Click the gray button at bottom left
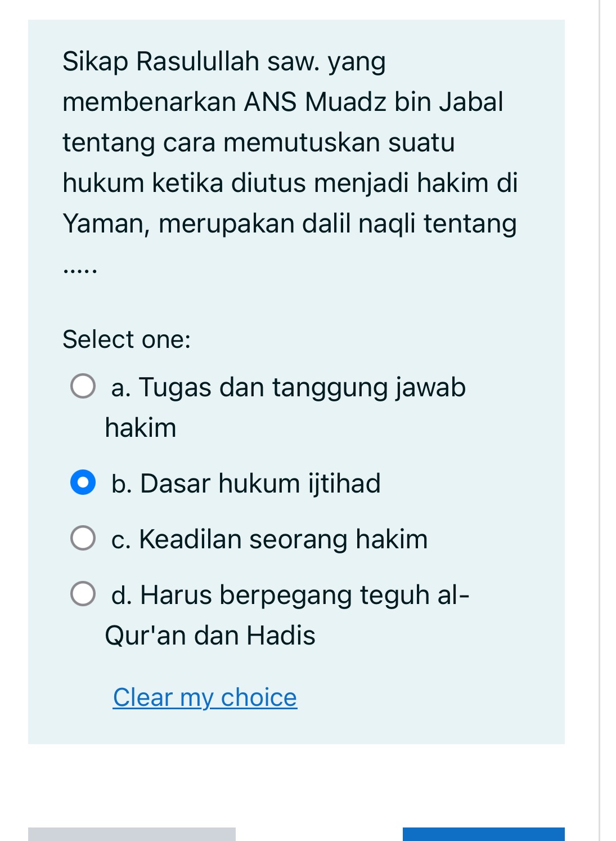This screenshot has height=841, width=616. [x=132, y=833]
